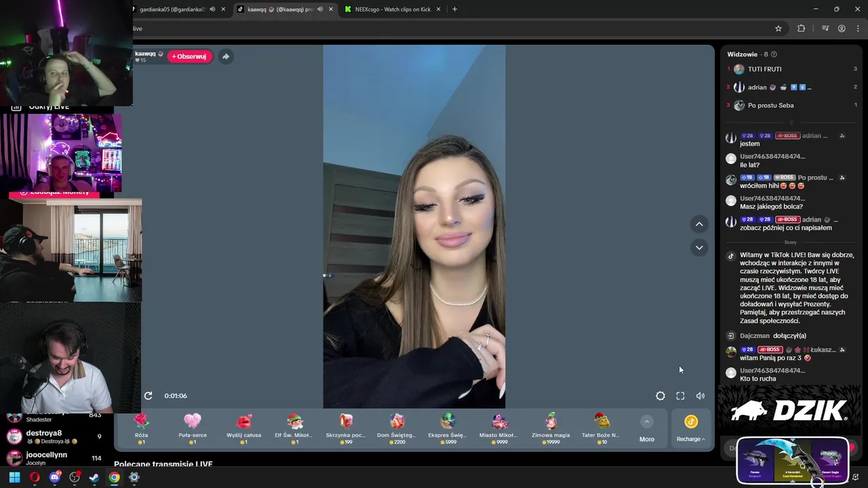Click the DZIK sponsor banner
The image size is (868, 488).
789,410
